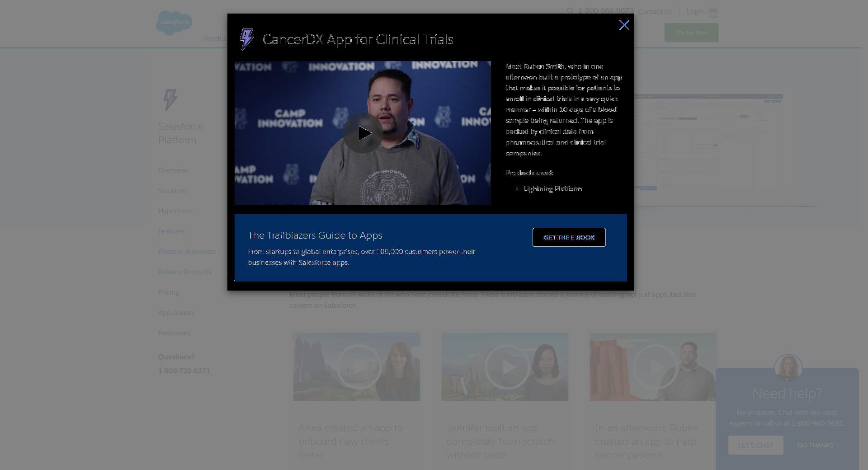Click the CancerDX App for Clinical Trials title
The image size is (868, 470).
tap(358, 40)
